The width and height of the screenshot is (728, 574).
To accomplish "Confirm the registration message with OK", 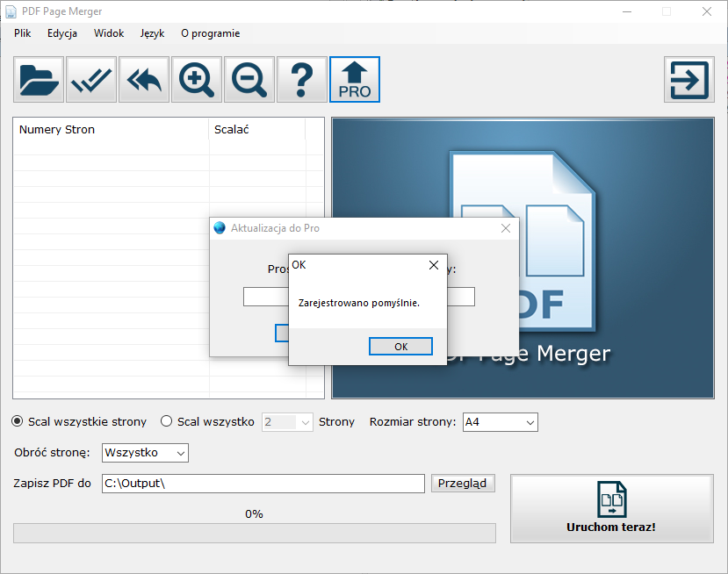I will pyautogui.click(x=400, y=347).
